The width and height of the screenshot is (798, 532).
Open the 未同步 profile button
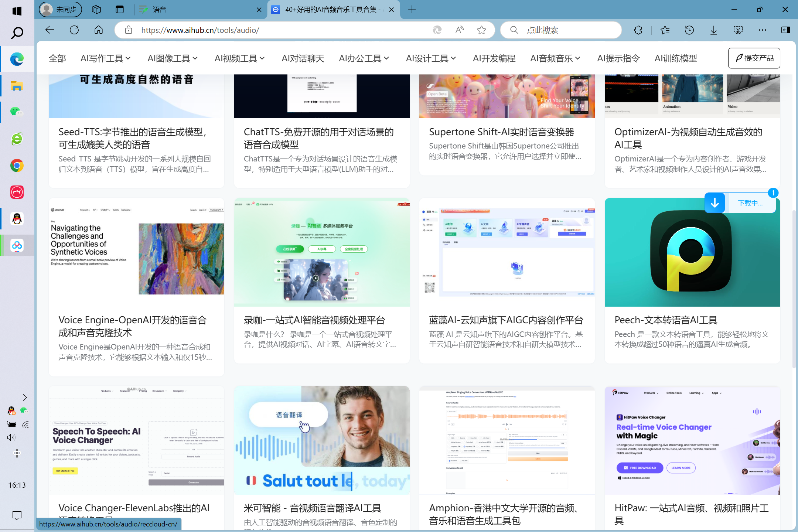click(61, 10)
